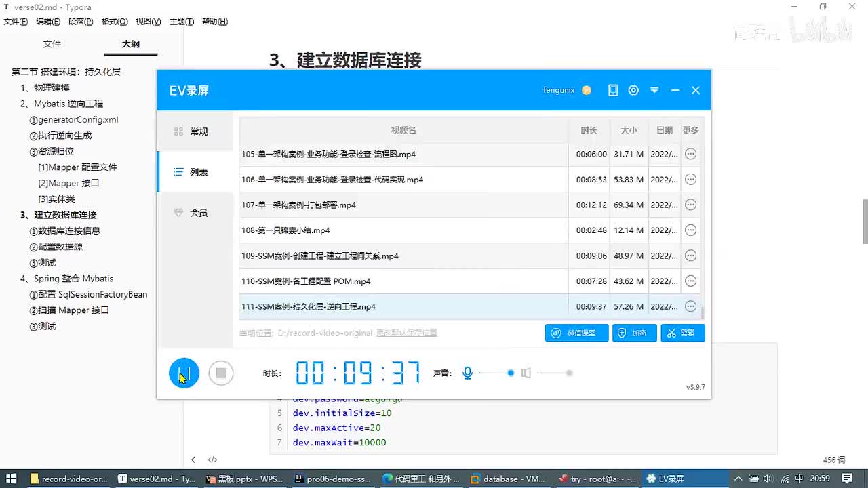Click the coin icon beside fengunix

point(587,90)
